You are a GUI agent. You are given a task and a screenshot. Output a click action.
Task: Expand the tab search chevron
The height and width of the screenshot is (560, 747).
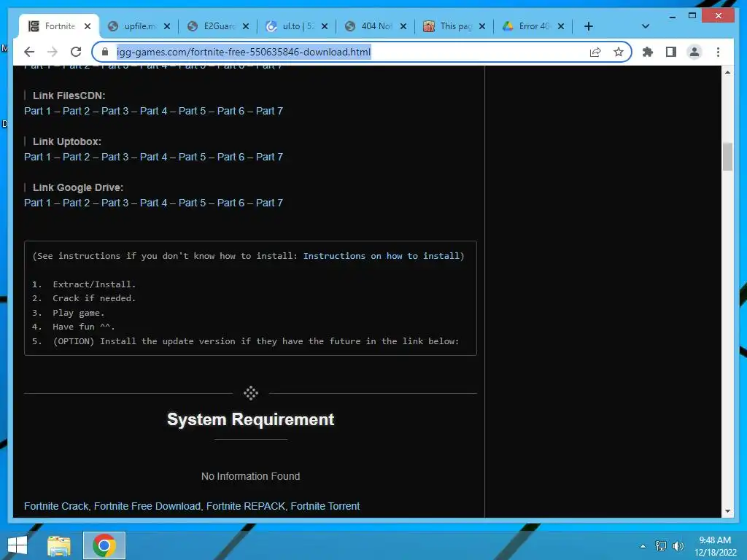646,26
